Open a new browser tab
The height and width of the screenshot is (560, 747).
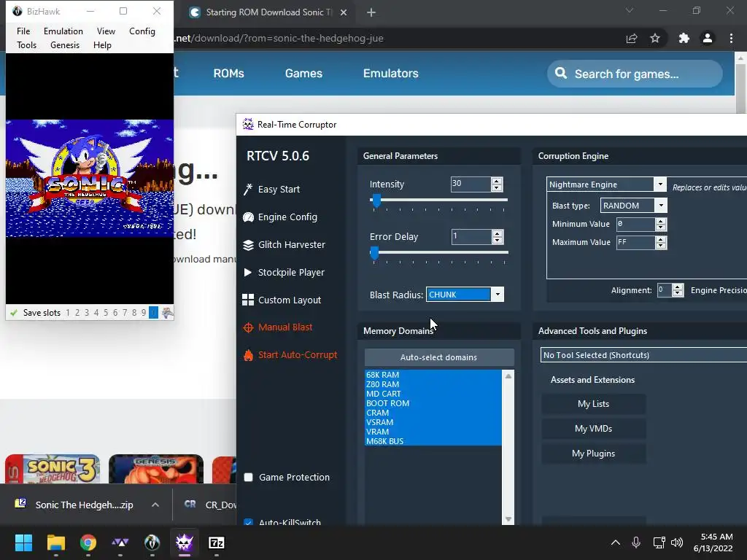(371, 12)
